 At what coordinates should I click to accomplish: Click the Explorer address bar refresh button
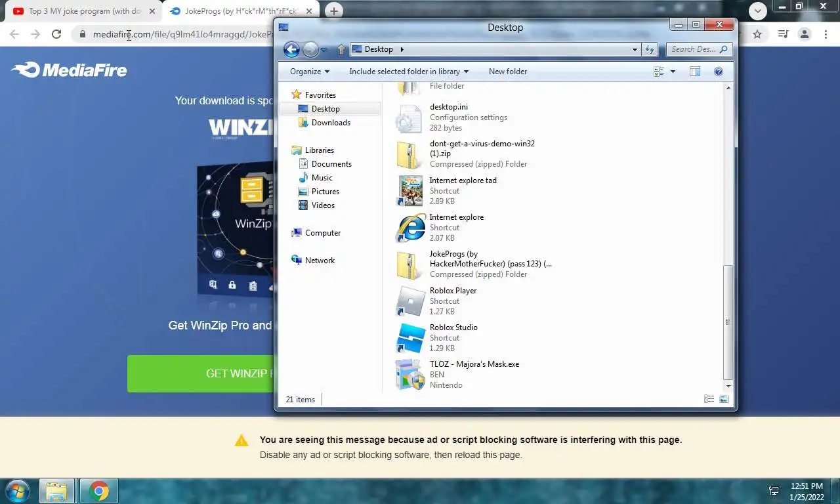click(650, 49)
